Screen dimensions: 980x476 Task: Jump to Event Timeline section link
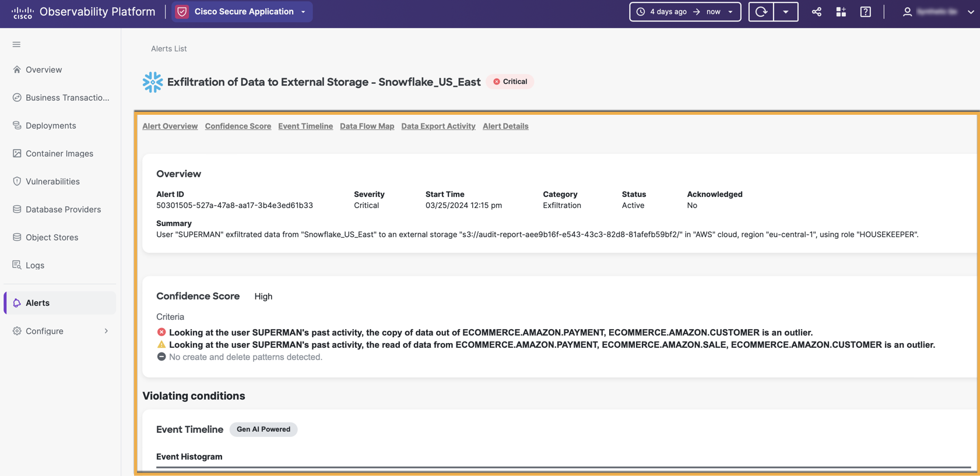(305, 126)
